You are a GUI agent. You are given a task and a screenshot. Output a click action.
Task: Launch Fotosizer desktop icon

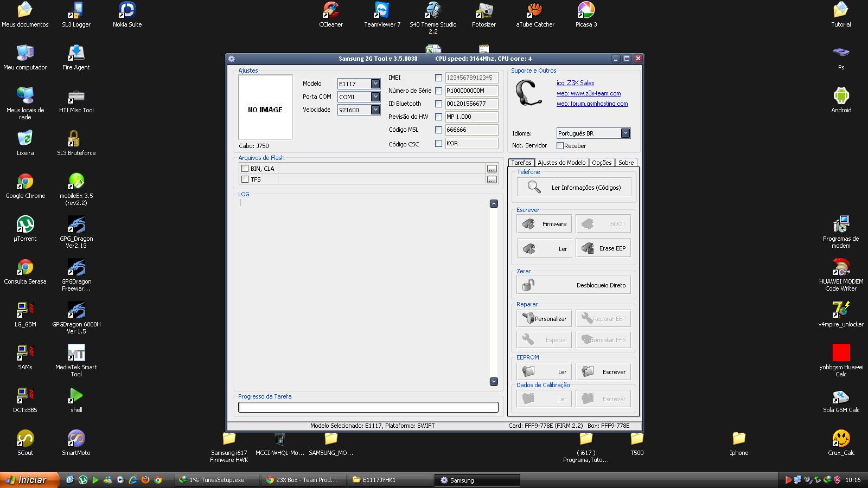click(x=484, y=15)
